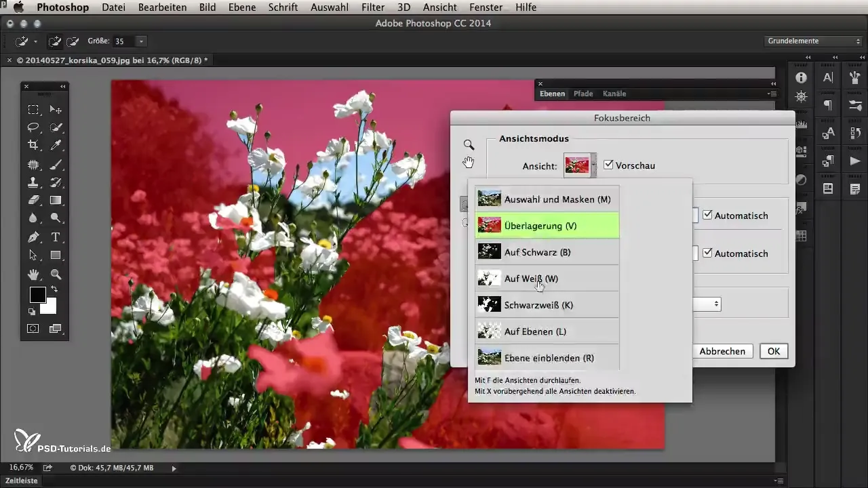Click the white background color swatch
The image size is (868, 488).
50,307
